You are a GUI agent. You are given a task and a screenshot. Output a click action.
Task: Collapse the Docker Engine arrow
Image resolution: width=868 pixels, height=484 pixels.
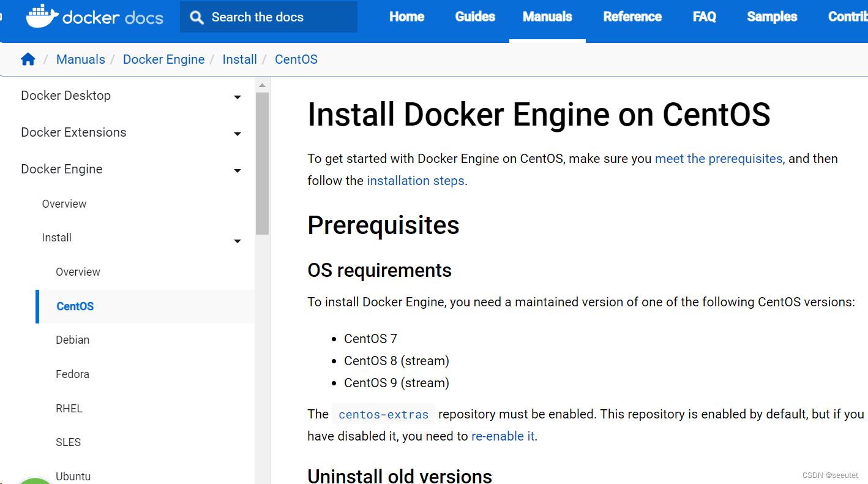238,170
